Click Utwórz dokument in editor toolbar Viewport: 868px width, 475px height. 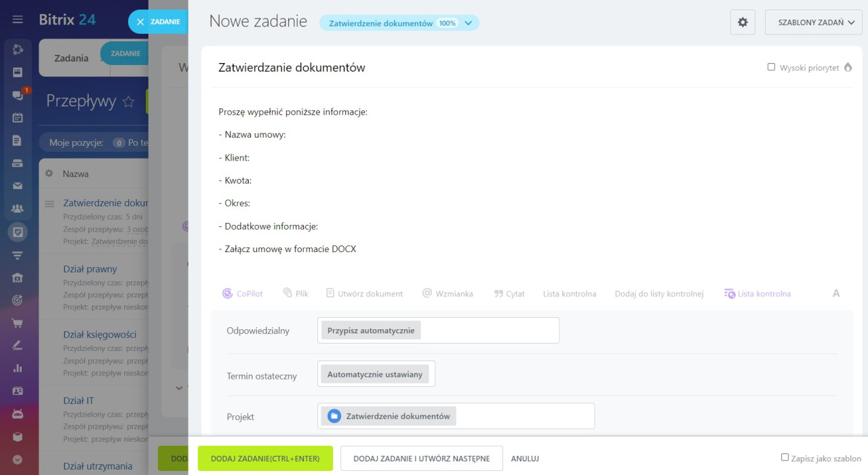point(364,293)
